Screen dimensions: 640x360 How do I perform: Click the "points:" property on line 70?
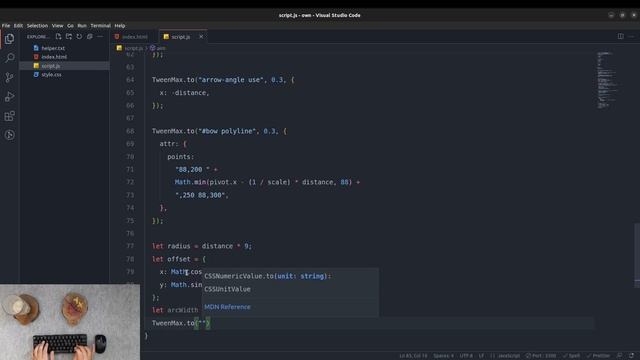[x=180, y=157]
